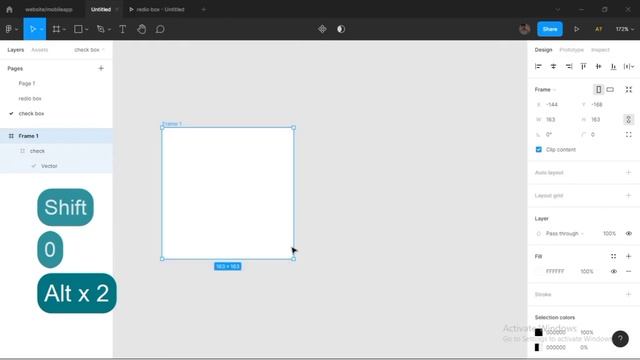Viewport: 640px width, 360px height.
Task: Align selection to bottom
Action: 613,66
